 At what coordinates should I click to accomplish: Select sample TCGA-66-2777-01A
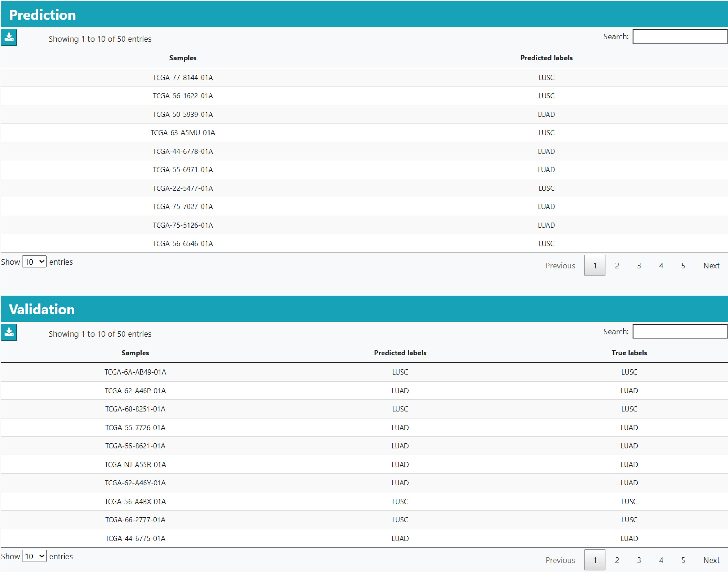[135, 520]
